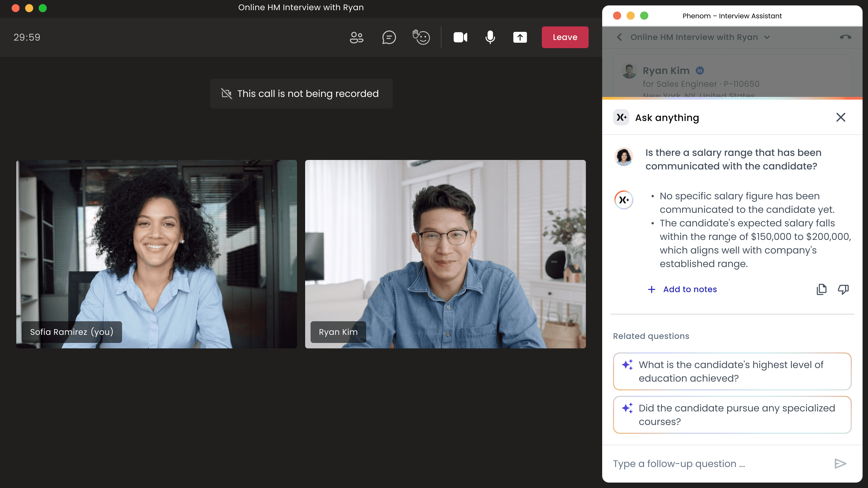Close the Ask anything panel
Viewport: 868px width, 488px height.
841,117
